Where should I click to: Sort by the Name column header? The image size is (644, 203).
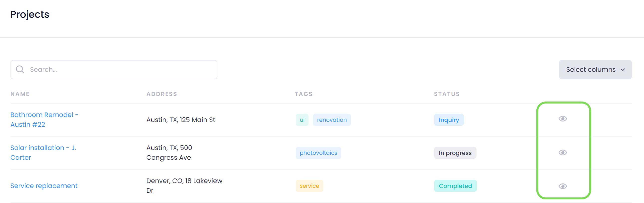pos(20,94)
